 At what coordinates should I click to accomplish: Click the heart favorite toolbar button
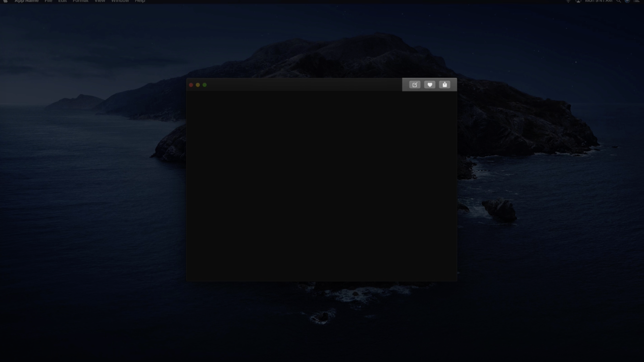click(430, 85)
